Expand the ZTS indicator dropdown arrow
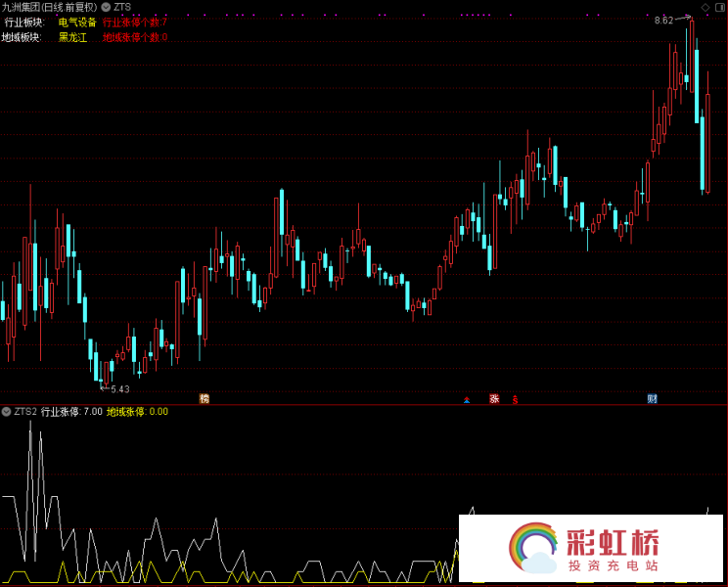 (106, 7)
